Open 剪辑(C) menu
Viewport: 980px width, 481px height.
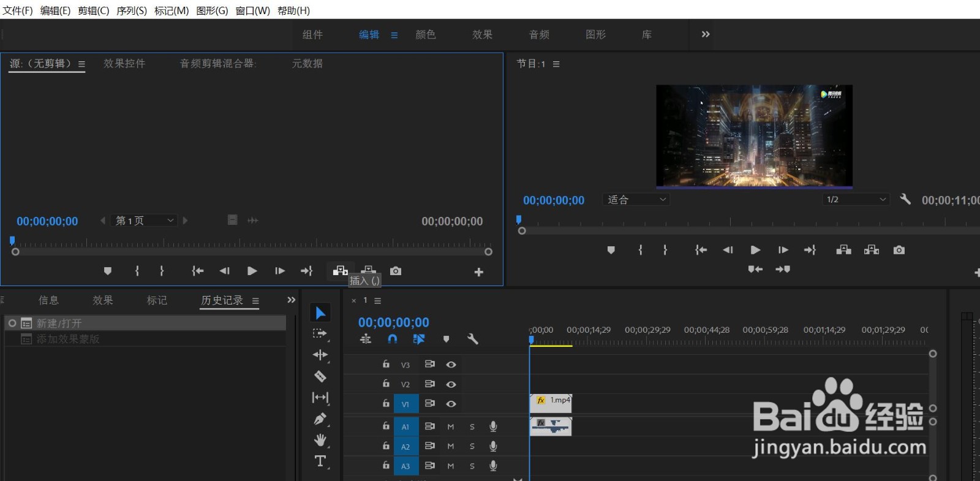point(93,10)
